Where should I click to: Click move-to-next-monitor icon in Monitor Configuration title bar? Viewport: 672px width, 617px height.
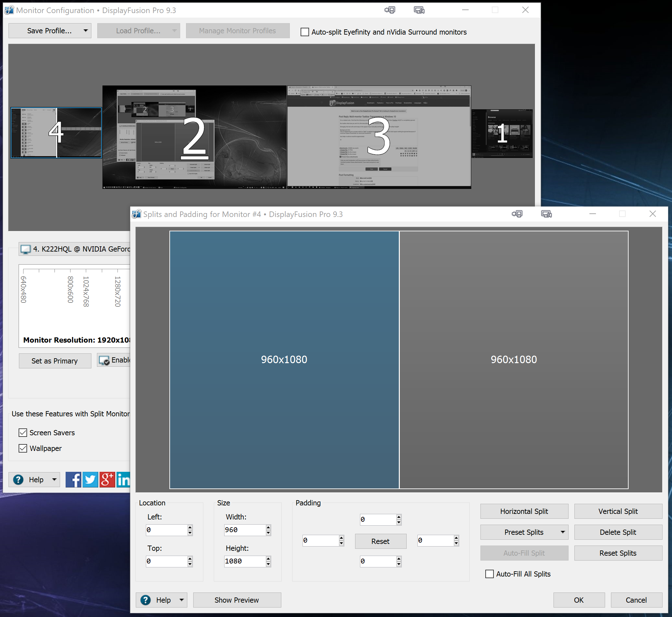[390, 10]
